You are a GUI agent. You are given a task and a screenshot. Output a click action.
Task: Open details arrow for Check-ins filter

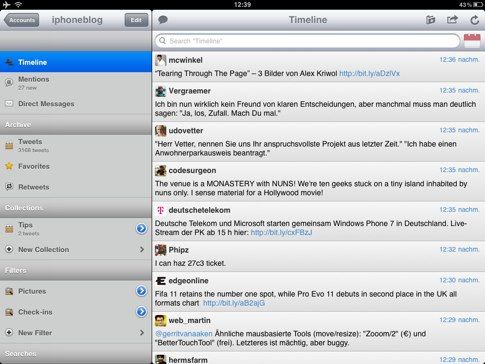click(141, 311)
